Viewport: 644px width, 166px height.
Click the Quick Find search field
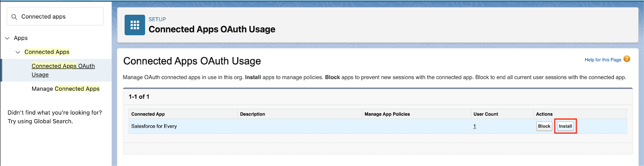[x=55, y=17]
